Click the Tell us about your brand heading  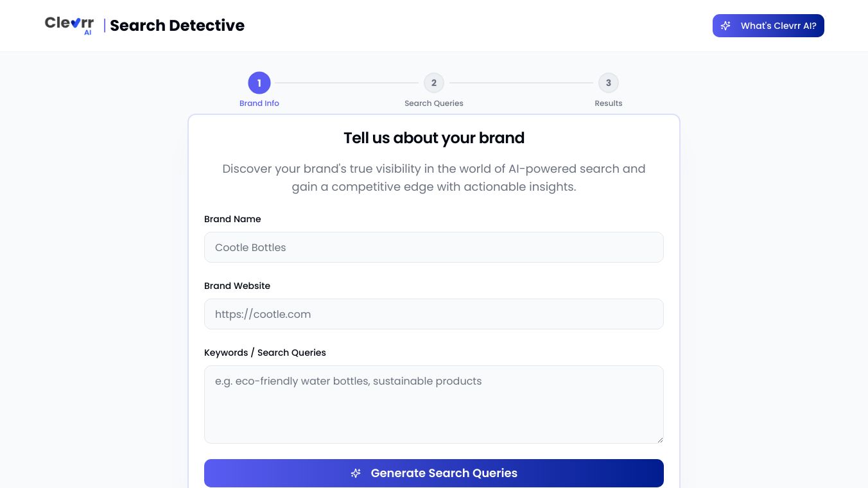434,138
